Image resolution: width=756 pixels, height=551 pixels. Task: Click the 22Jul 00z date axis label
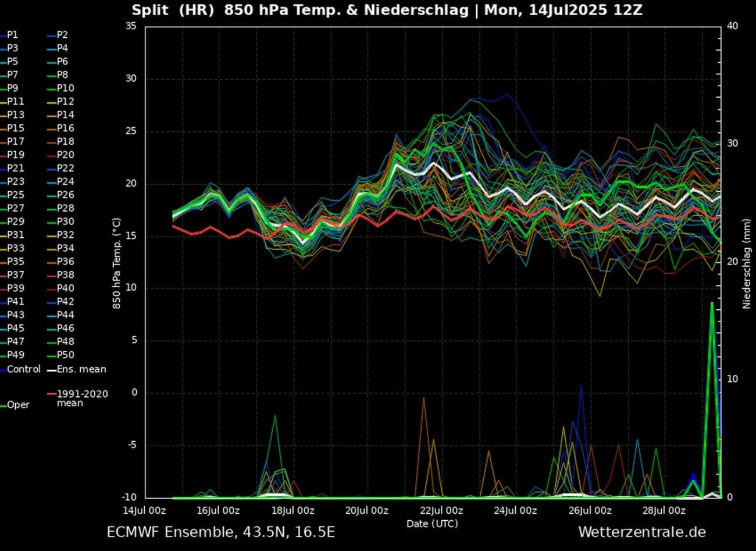tap(441, 511)
